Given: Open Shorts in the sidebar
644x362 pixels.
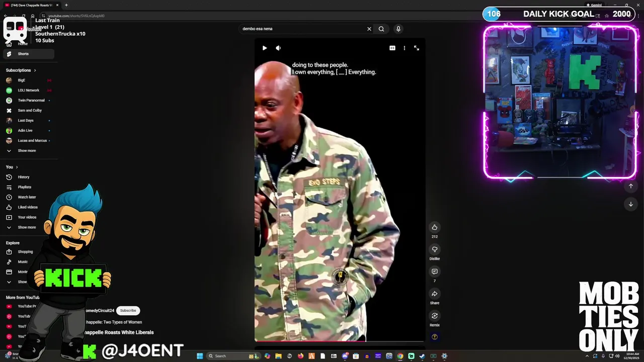Looking at the screenshot, I should 28,54.
